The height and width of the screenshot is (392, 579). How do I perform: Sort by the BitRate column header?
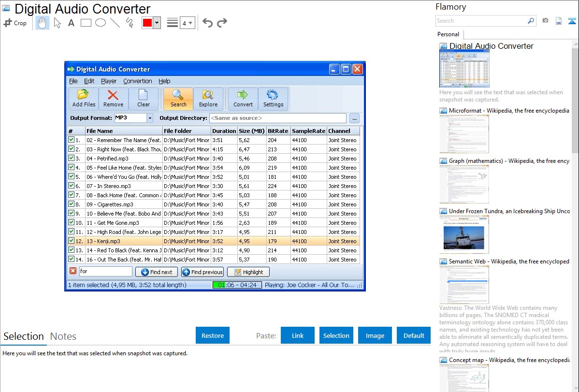278,131
